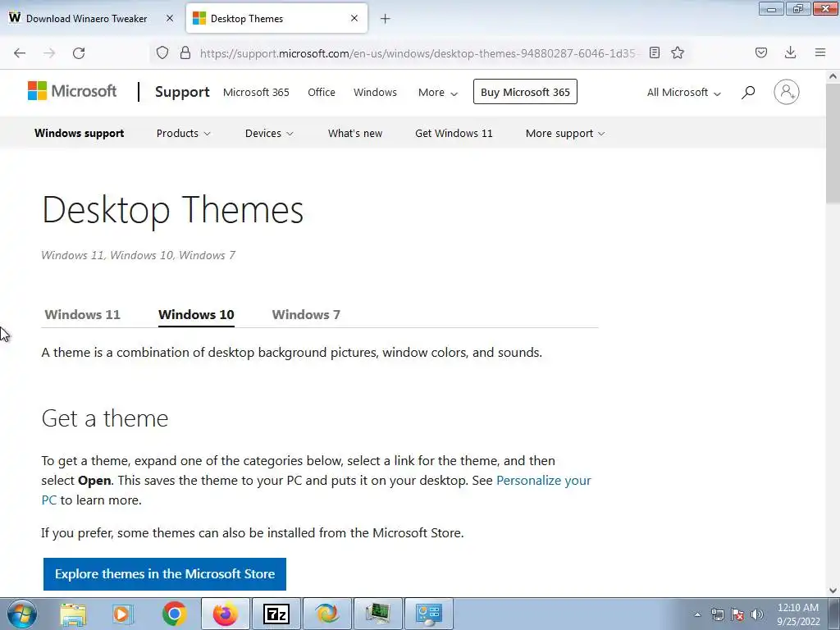Viewport: 840px width, 630px height.
Task: Open the Edge-like swirl icon in taskbar
Action: point(327,614)
